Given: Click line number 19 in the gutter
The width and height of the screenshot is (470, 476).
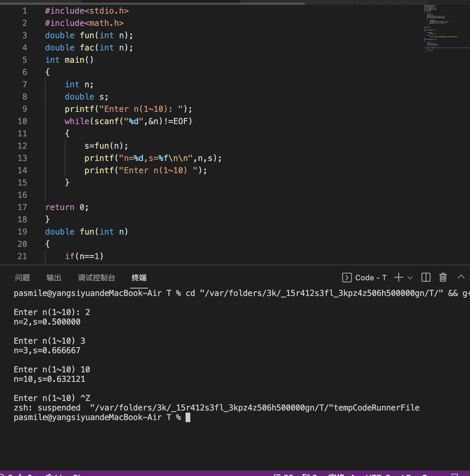Looking at the screenshot, I should click(22, 232).
